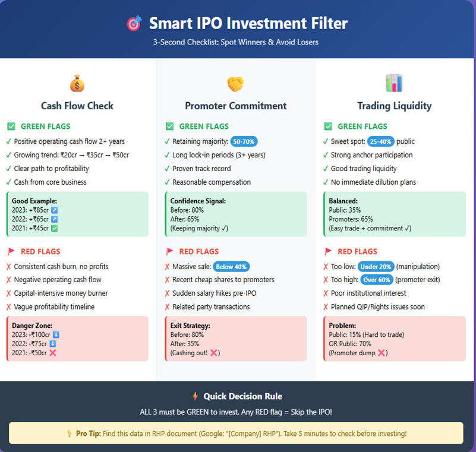This screenshot has width=476, height=452.
Task: Click red flag icon under Cash Flow Check
Action: click(11, 251)
